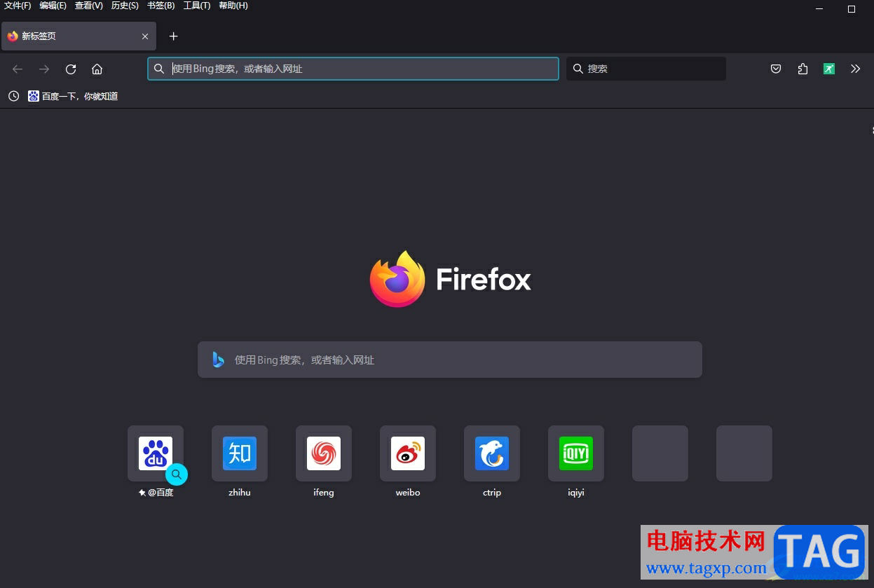This screenshot has width=874, height=588.
Task: Open the ifeng shortcut tile
Action: (x=323, y=453)
